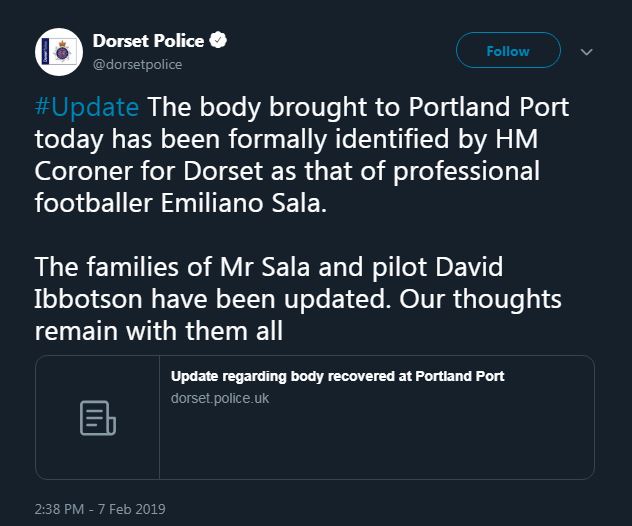Click the @dorsetpolice handle
The width and height of the screenshot is (632, 526).
(x=137, y=64)
